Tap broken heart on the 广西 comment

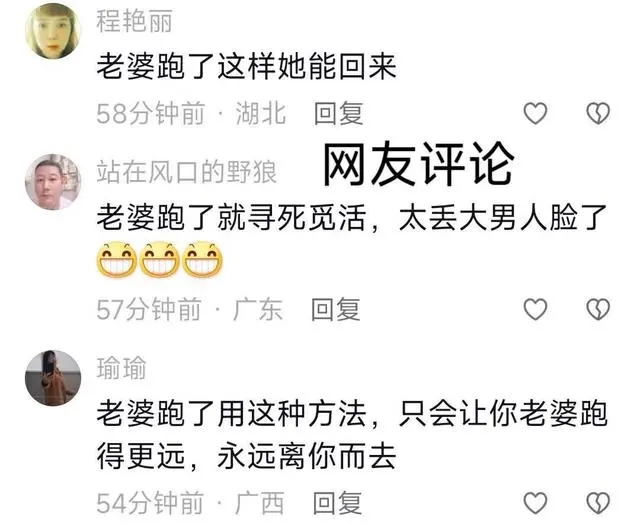[x=598, y=503]
